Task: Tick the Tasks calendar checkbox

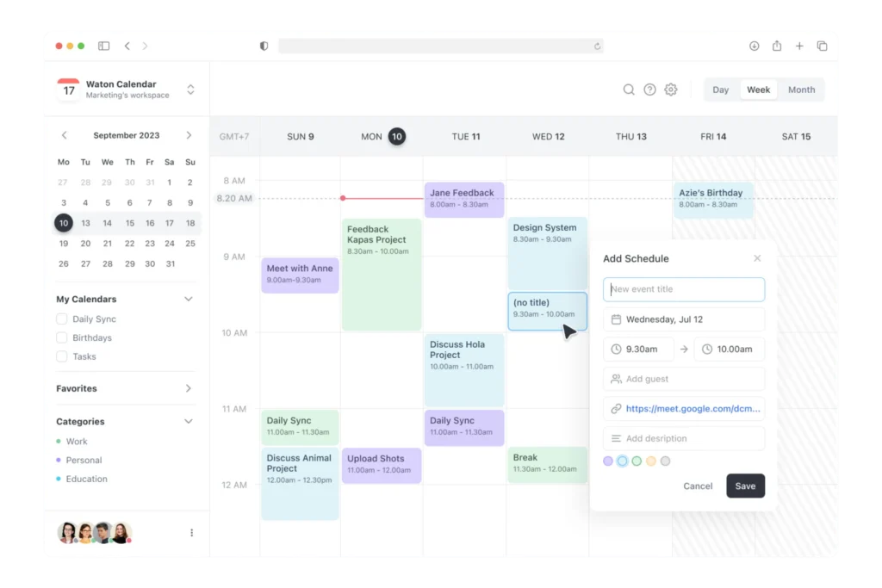Action: pyautogui.click(x=62, y=356)
